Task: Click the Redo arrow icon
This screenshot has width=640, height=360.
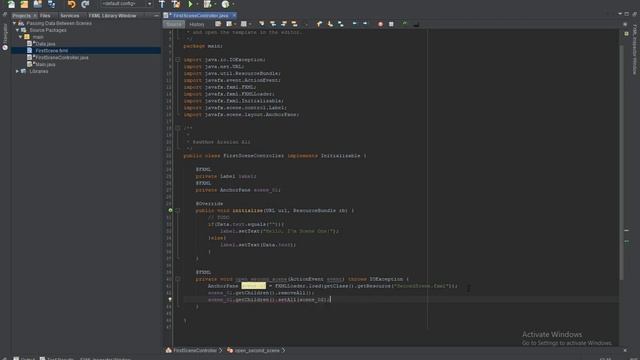Action: tap(85, 4)
